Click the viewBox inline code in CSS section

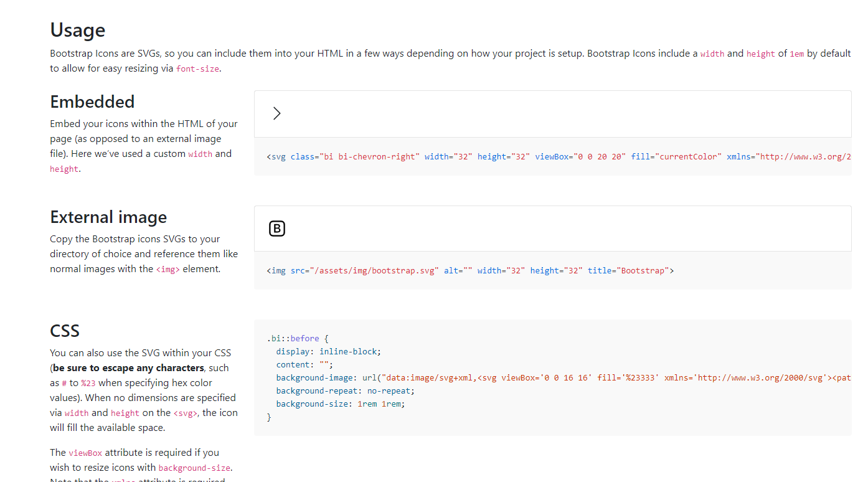85,452
